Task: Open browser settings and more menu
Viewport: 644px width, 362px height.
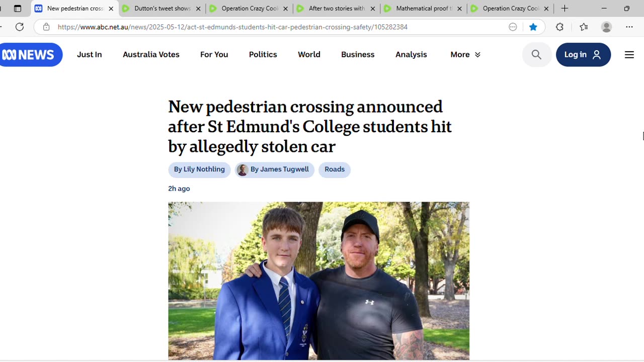Action: [x=629, y=27]
